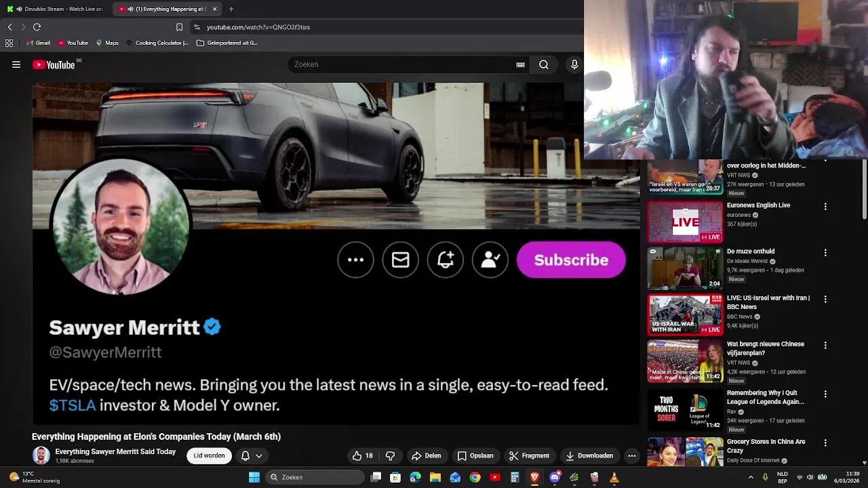Start voice search with microphone icon

[574, 64]
